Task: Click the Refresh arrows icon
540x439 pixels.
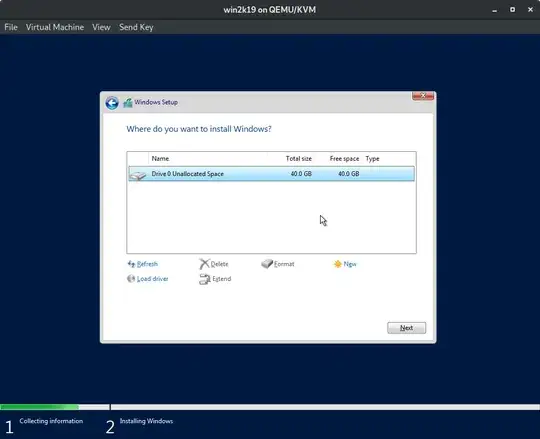Action: click(x=131, y=264)
